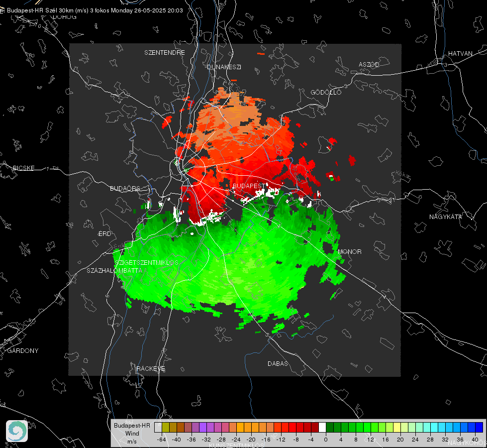Click the DUNAKESZI town label
The height and width of the screenshot is (448, 487).
pos(224,67)
